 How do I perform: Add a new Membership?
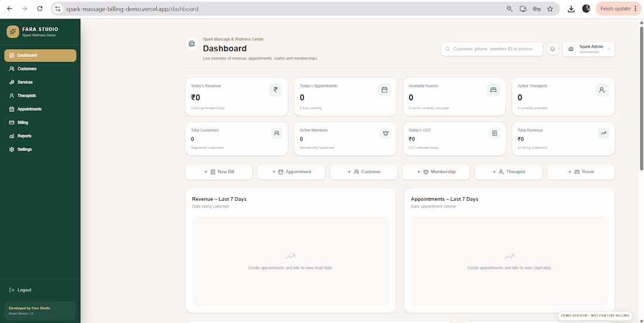coord(436,172)
